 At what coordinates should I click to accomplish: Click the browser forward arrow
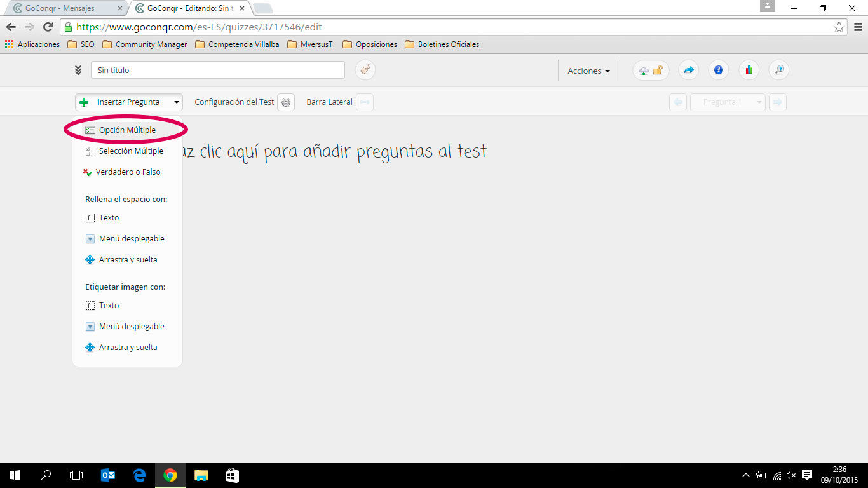29,27
